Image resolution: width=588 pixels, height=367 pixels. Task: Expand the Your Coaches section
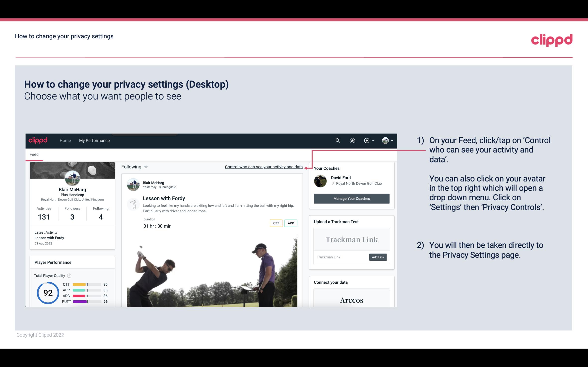[327, 168]
